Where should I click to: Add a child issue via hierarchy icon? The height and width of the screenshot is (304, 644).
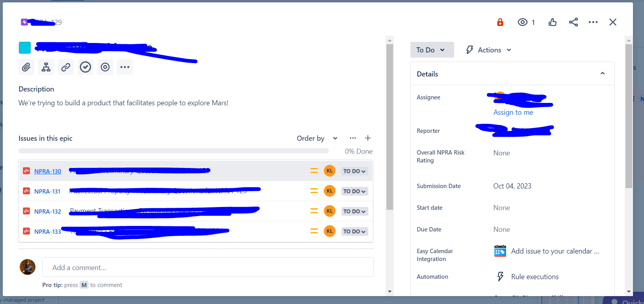(46, 67)
